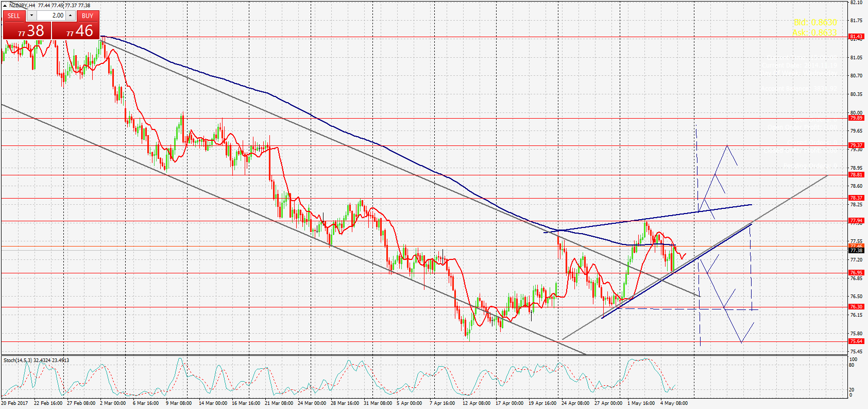Click the NZDJPY,H4 chart title

22,5
